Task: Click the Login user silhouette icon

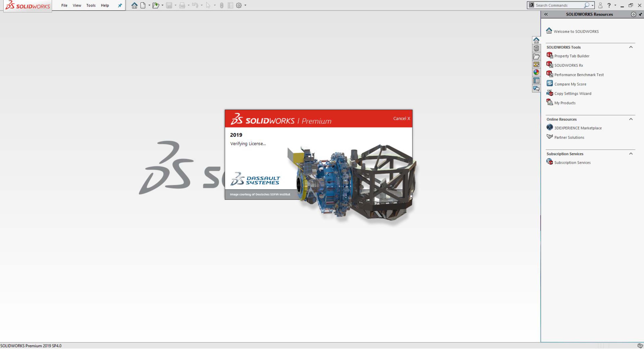Action: (600, 5)
